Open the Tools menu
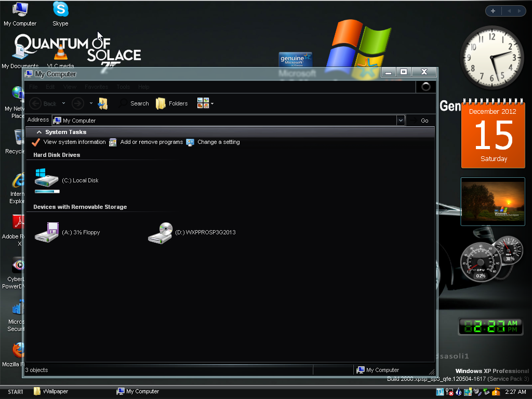532x399 pixels. pos(123,87)
